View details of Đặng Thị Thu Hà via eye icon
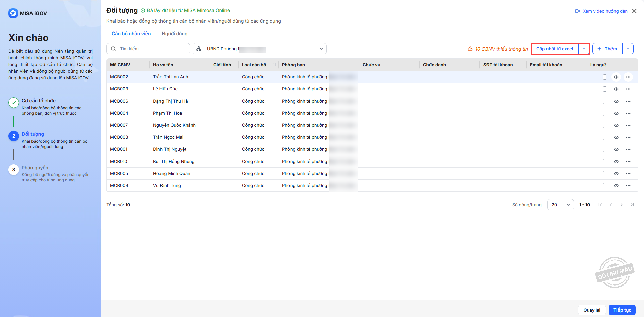This screenshot has width=644, height=317. (616, 101)
